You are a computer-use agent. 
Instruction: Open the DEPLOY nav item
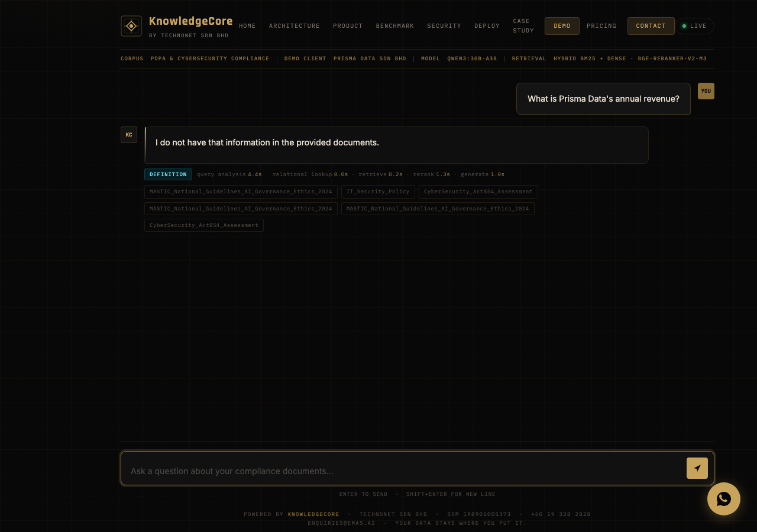[487, 26]
